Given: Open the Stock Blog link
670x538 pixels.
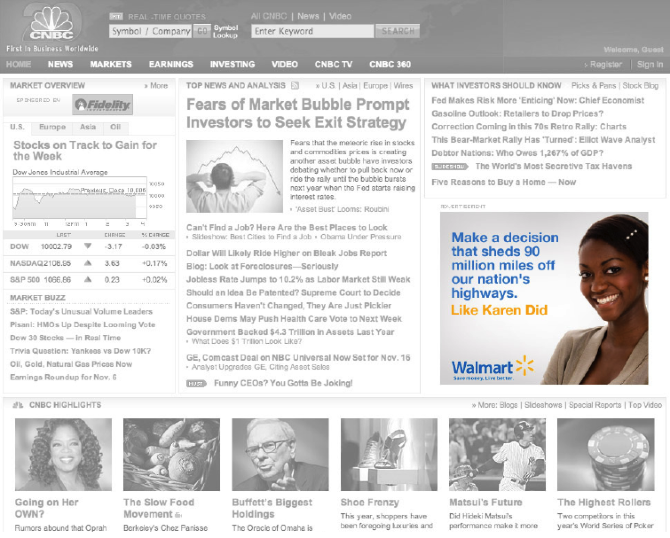Looking at the screenshot, I should coord(640,85).
